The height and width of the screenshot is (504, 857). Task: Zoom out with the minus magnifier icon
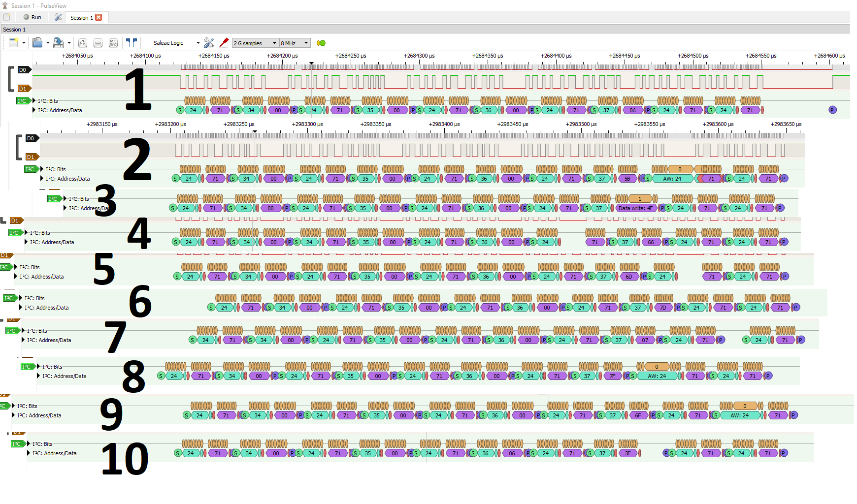point(98,43)
